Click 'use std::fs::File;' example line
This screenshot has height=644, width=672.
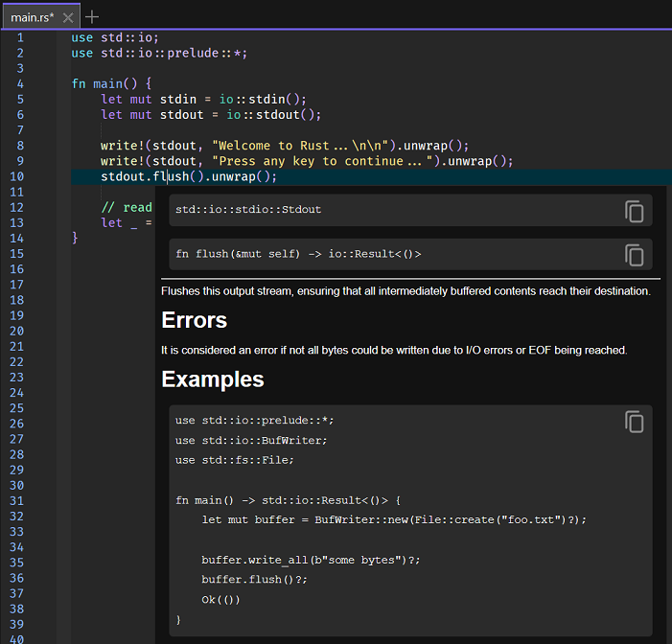235,460
